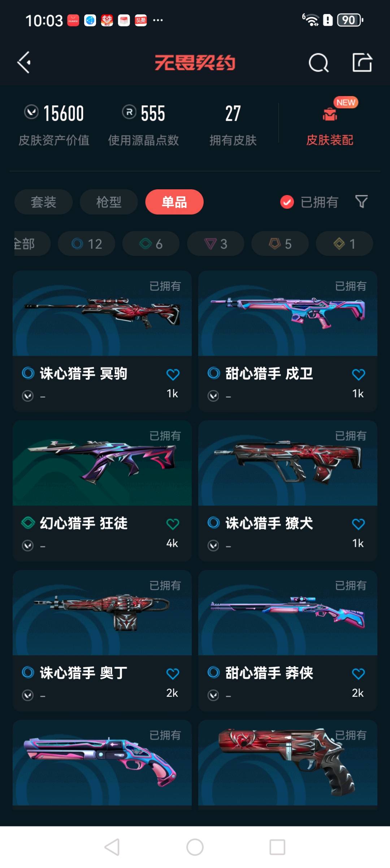The width and height of the screenshot is (390, 868).
Task: Open search with the magnifier icon
Action: tap(319, 63)
